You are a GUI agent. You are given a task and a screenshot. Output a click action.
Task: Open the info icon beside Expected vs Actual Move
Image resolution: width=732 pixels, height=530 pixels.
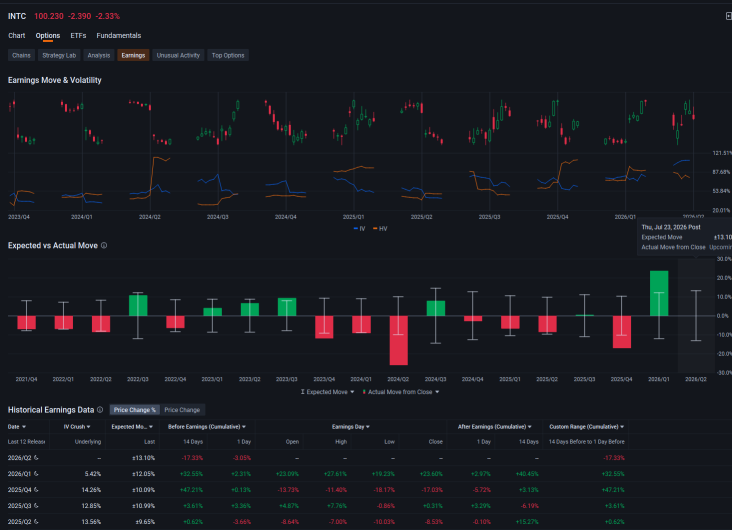pos(104,246)
